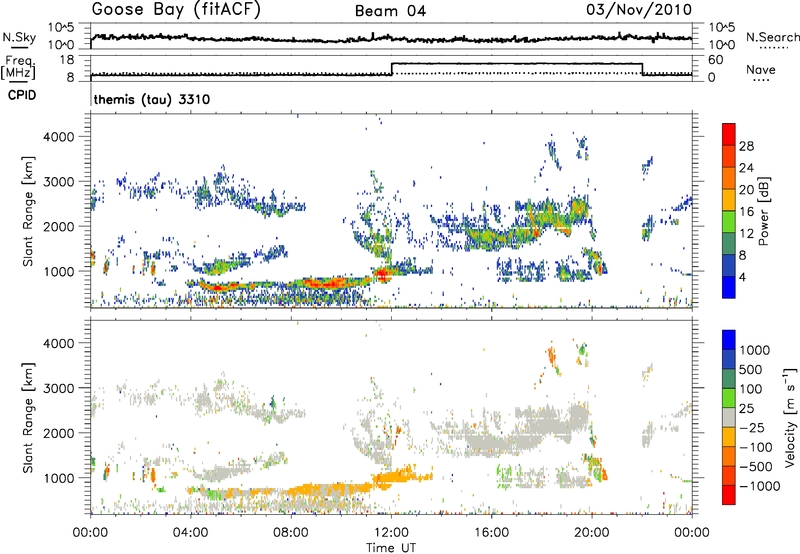Click '1000' tick in the Velocity panel

[x=58, y=478]
